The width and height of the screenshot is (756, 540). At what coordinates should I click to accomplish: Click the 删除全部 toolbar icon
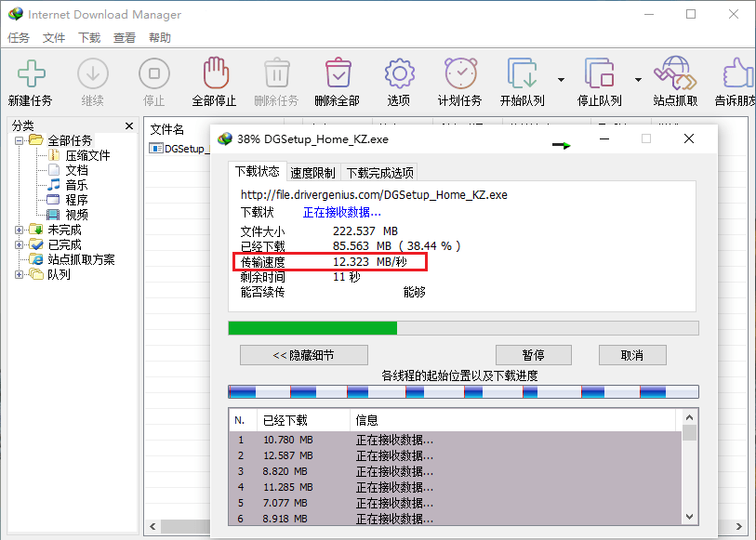tap(338, 72)
